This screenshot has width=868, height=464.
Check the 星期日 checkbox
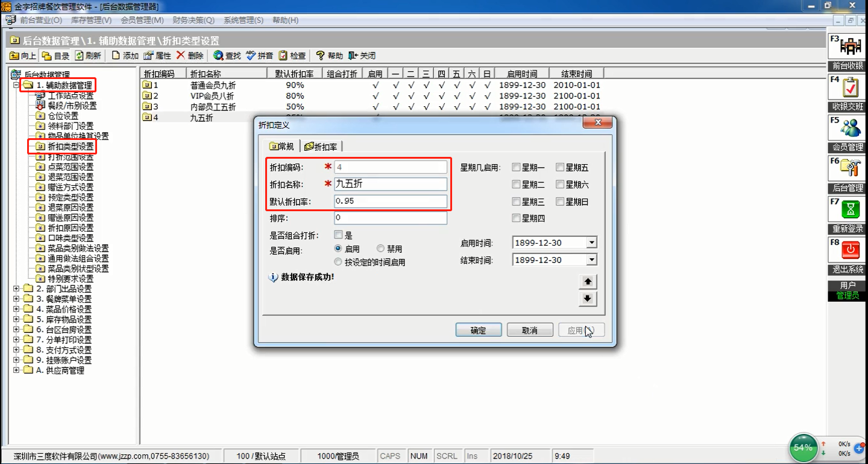click(560, 202)
